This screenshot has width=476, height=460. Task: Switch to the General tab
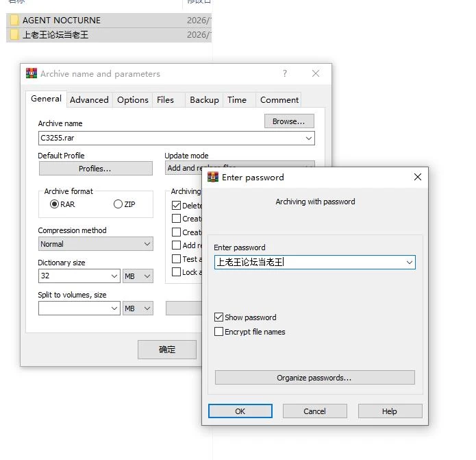click(x=46, y=99)
